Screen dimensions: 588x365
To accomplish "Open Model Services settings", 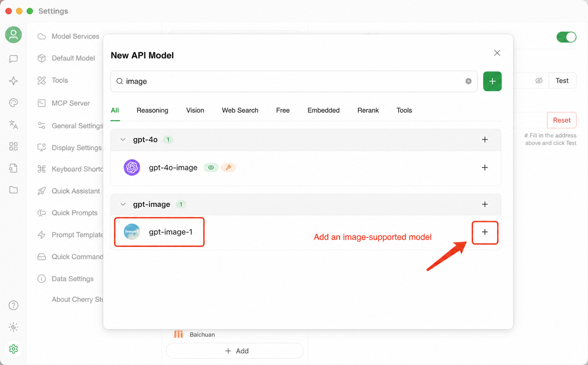I will click(x=68, y=36).
